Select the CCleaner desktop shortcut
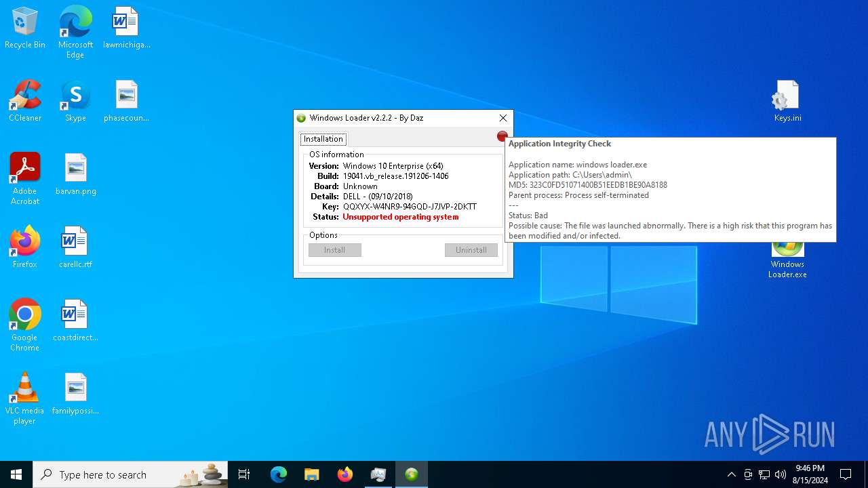This screenshot has width=868, height=488. (x=25, y=101)
